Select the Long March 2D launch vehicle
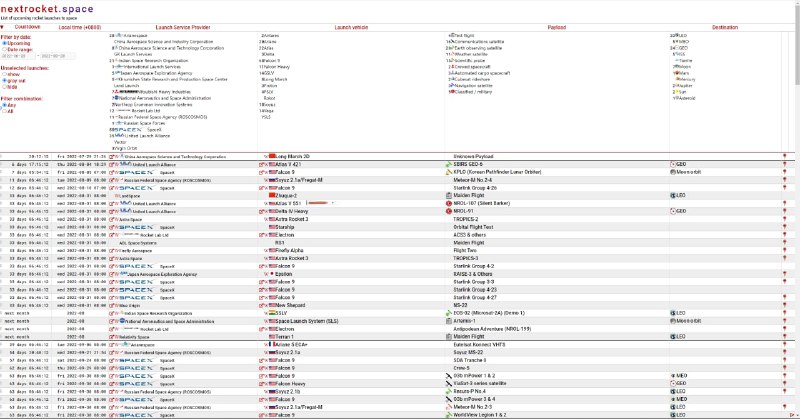800x419 pixels. coord(292,156)
